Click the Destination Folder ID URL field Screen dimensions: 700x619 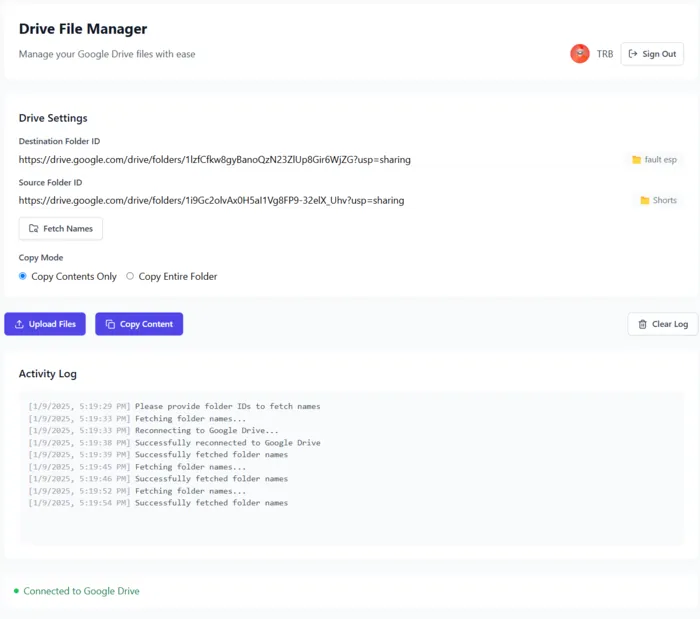click(x=215, y=160)
